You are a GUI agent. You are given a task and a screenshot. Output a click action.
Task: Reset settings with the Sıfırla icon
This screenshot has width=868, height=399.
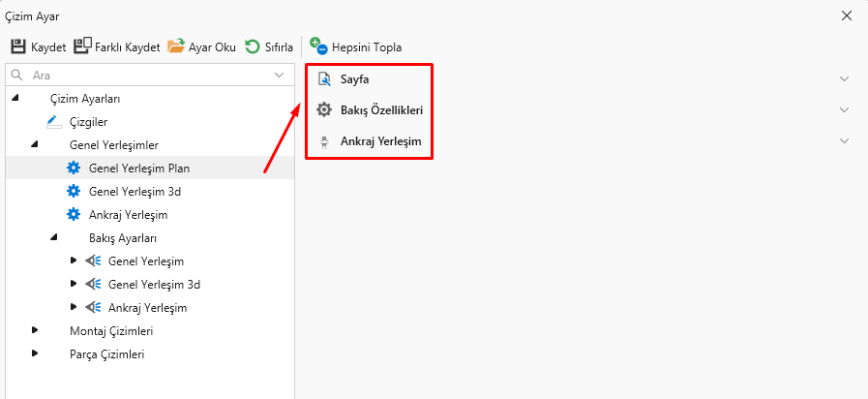253,46
